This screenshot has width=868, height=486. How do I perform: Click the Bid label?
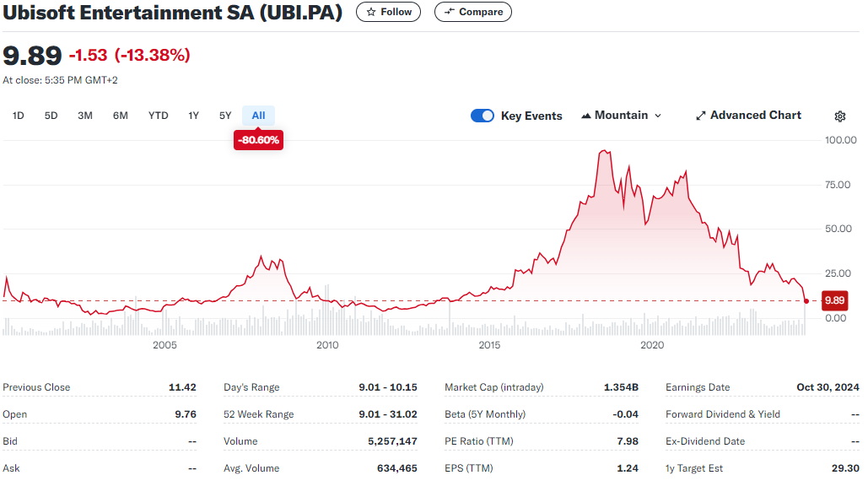(10, 442)
